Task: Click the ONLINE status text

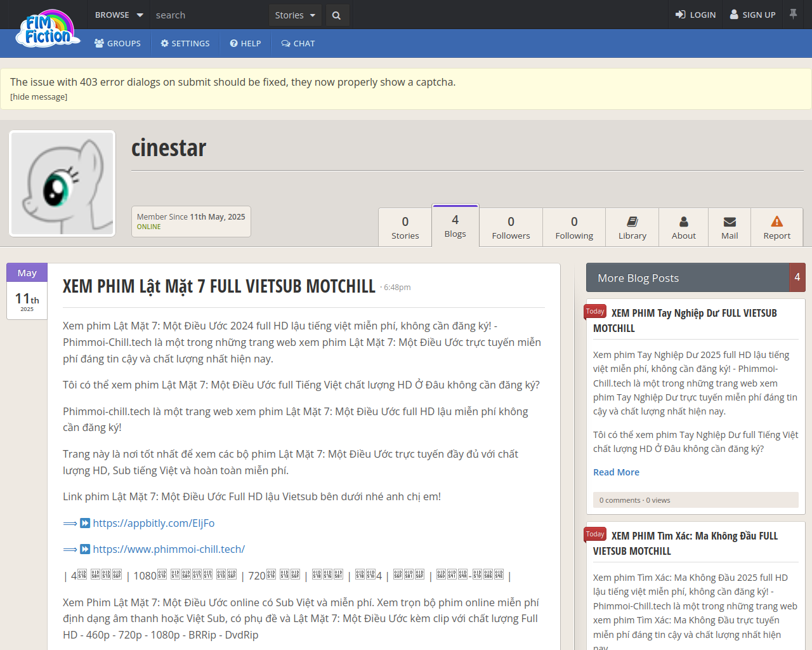Action: pos(149,227)
